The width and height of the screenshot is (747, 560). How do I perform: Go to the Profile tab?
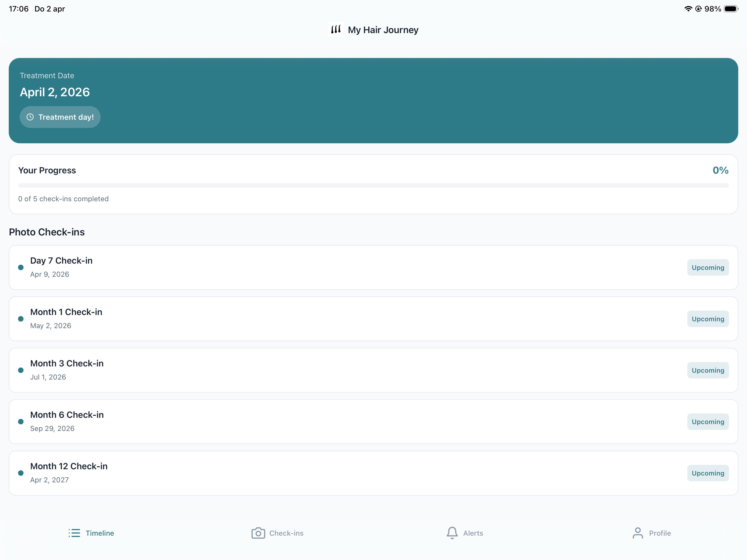[652, 533]
